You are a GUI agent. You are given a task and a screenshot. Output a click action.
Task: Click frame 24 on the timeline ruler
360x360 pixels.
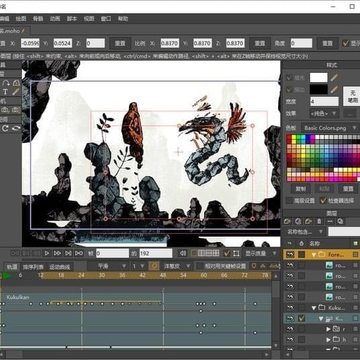pos(81,275)
